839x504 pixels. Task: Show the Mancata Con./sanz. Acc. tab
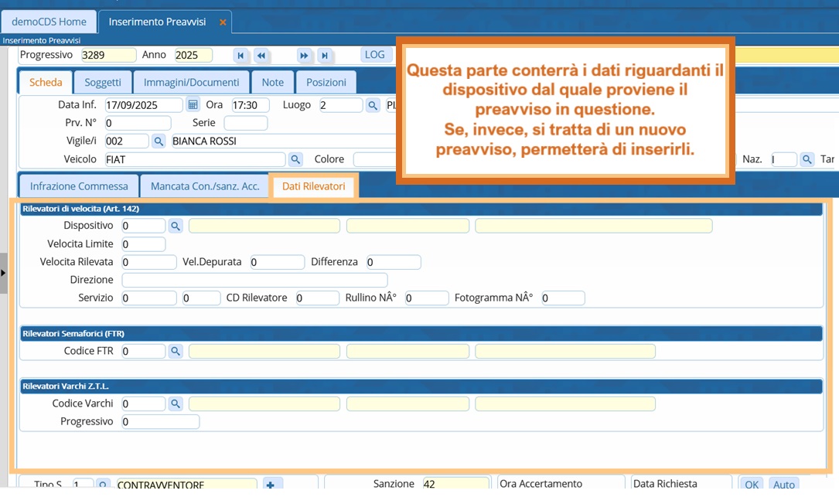pyautogui.click(x=205, y=186)
